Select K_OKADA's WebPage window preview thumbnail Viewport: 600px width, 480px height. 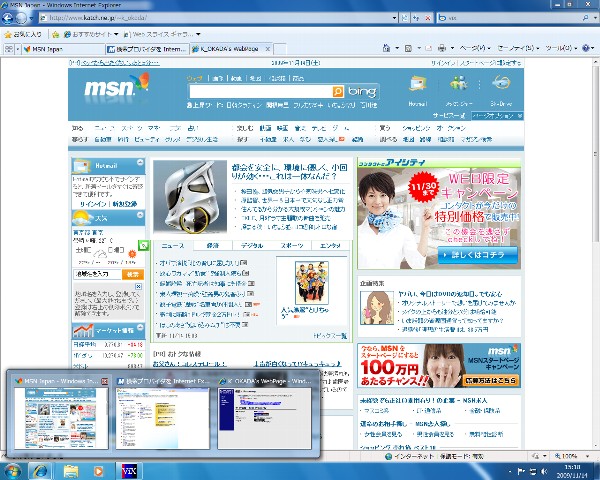[x=264, y=418]
